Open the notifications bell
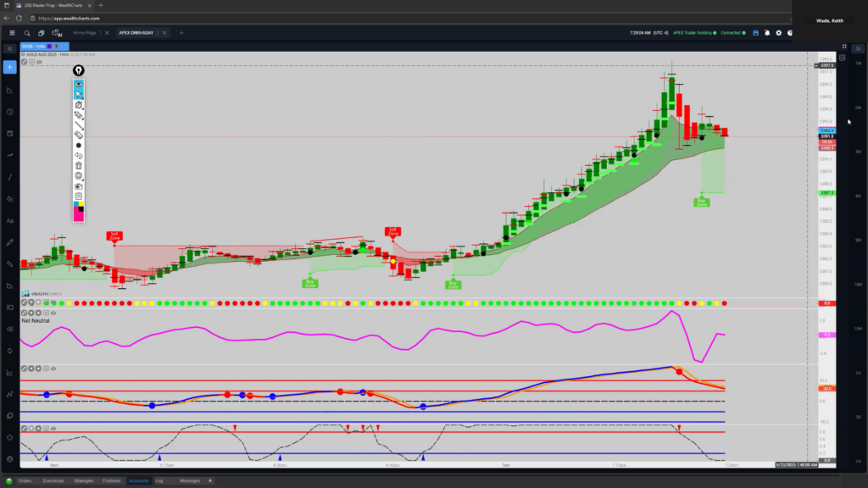This screenshot has width=868, height=488. pyautogui.click(x=767, y=33)
